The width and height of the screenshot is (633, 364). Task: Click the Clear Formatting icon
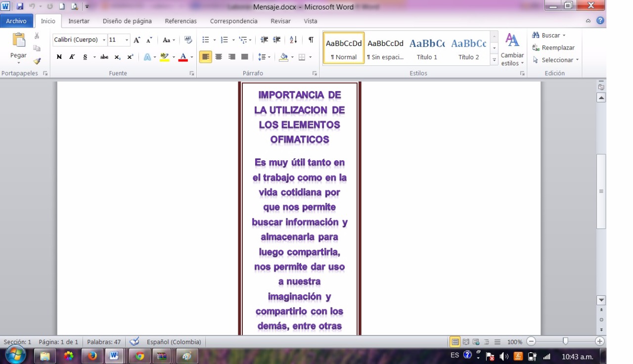pos(188,40)
